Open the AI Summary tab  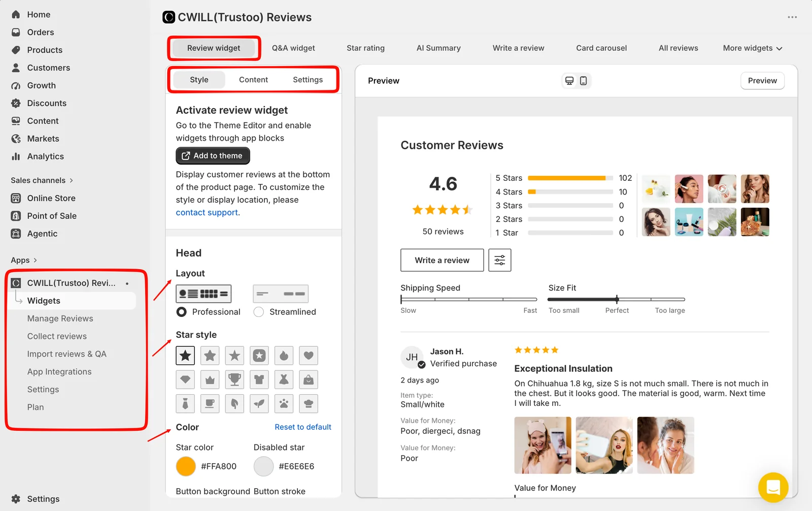pyautogui.click(x=438, y=48)
